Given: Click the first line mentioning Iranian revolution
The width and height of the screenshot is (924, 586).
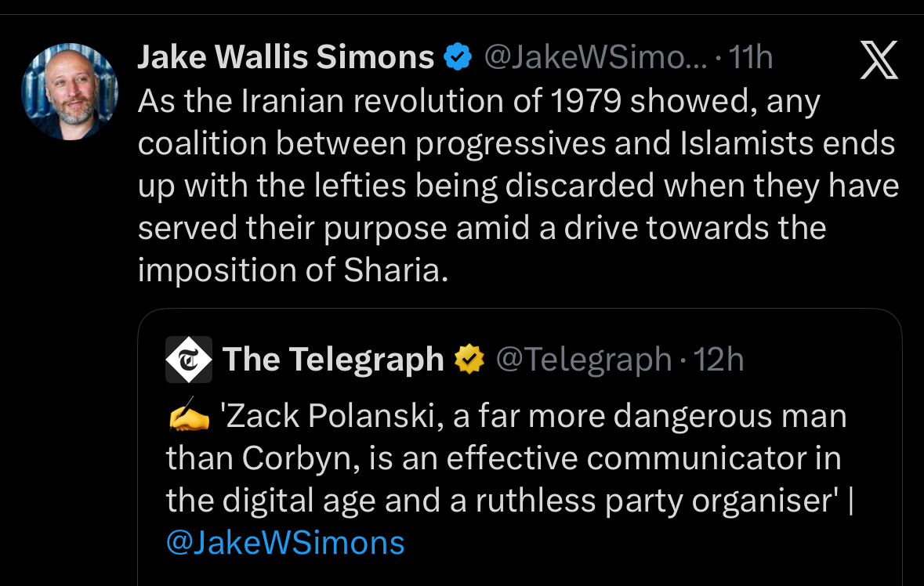Looking at the screenshot, I should [x=478, y=102].
